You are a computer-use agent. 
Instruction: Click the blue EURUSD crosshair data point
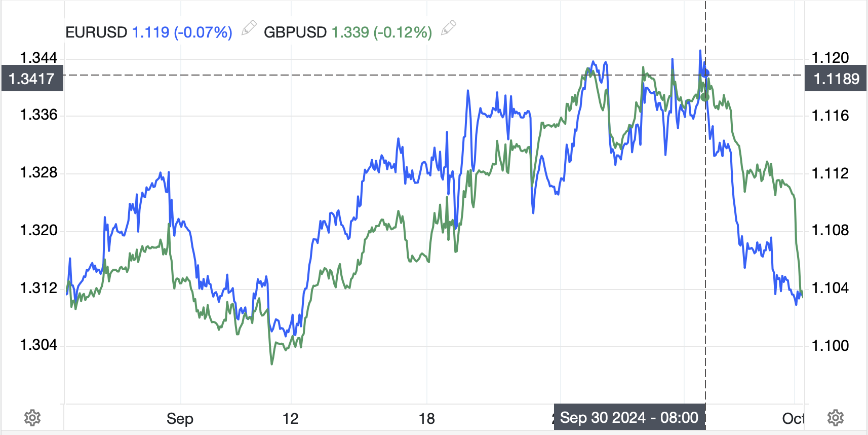point(705,74)
